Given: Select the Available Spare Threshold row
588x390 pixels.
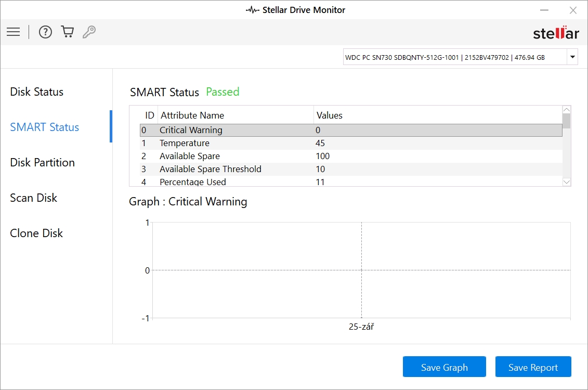Looking at the screenshot, I should [x=211, y=169].
